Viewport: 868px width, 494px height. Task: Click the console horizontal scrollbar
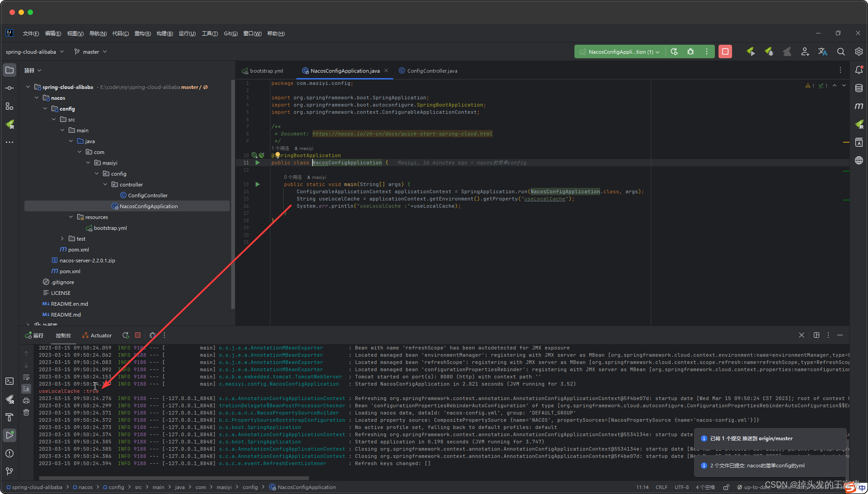(x=174, y=478)
